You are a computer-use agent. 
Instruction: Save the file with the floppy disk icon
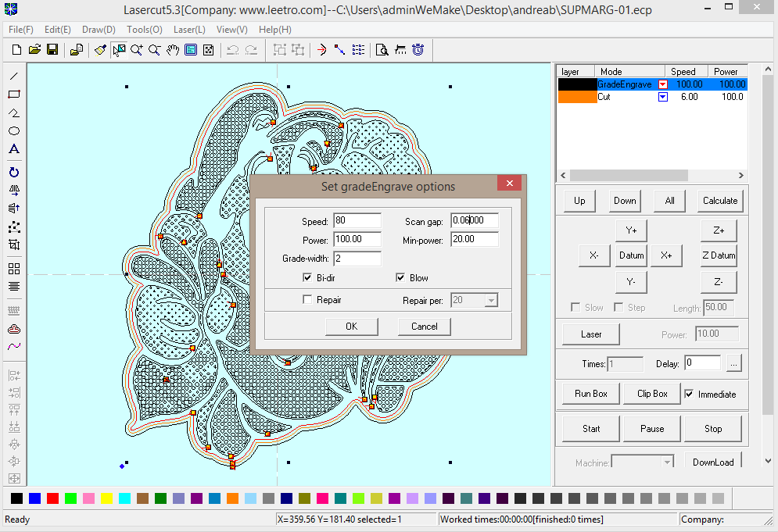pos(52,49)
